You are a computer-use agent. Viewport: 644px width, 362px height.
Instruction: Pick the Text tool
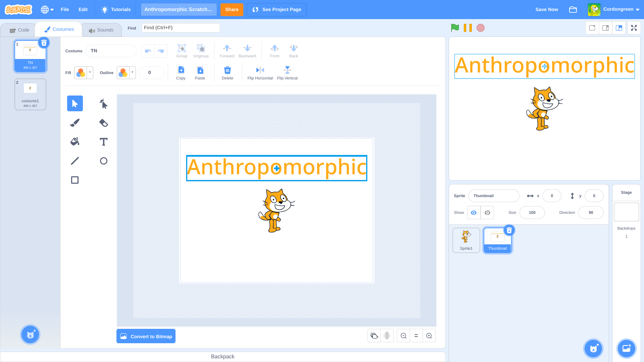coord(103,141)
